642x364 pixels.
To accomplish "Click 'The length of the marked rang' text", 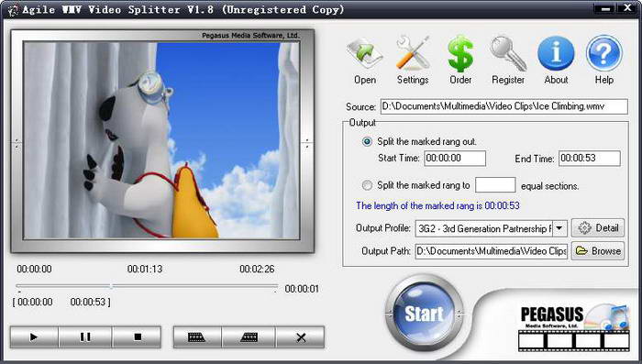I will (x=437, y=205).
